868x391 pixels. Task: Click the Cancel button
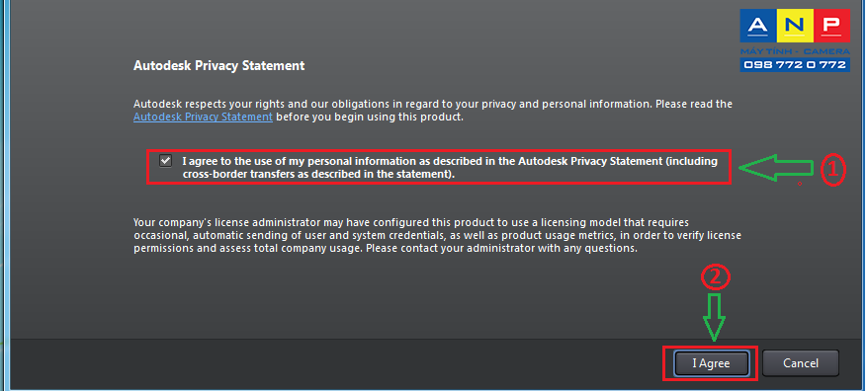[x=801, y=363]
